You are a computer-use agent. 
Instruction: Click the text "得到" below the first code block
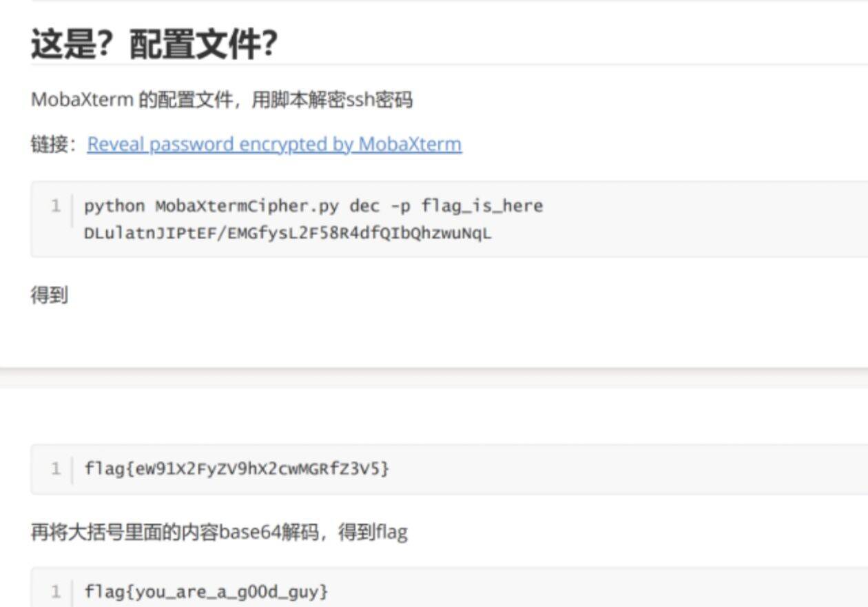[50, 296]
